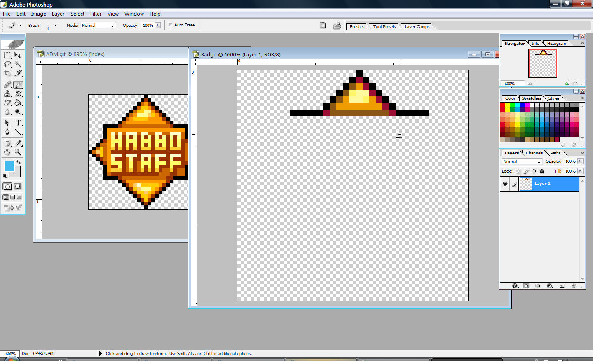The height and width of the screenshot is (364, 600).
Task: Open the tool preset picker dropdown
Action: (21, 26)
